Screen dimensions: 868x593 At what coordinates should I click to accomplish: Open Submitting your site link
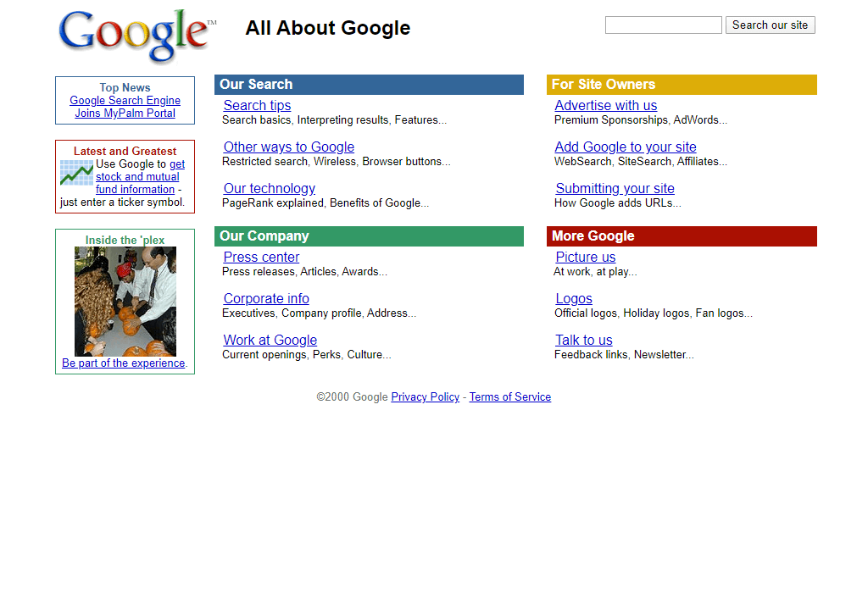click(615, 188)
